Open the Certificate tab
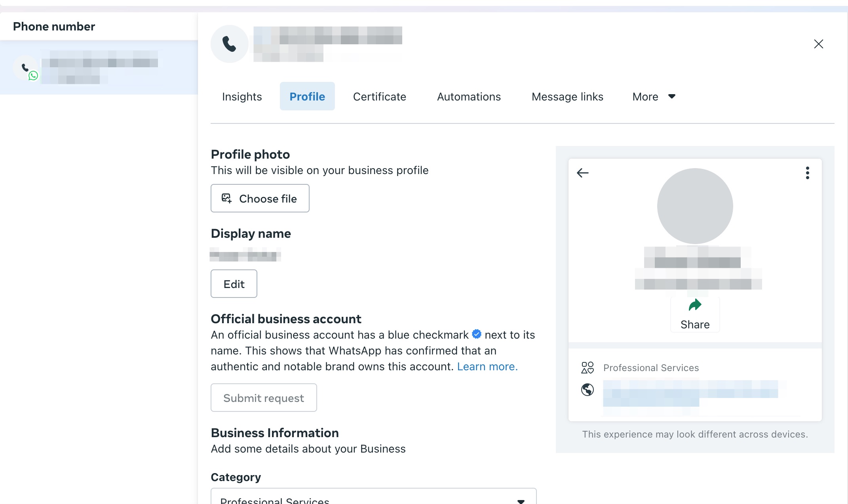 (x=379, y=97)
